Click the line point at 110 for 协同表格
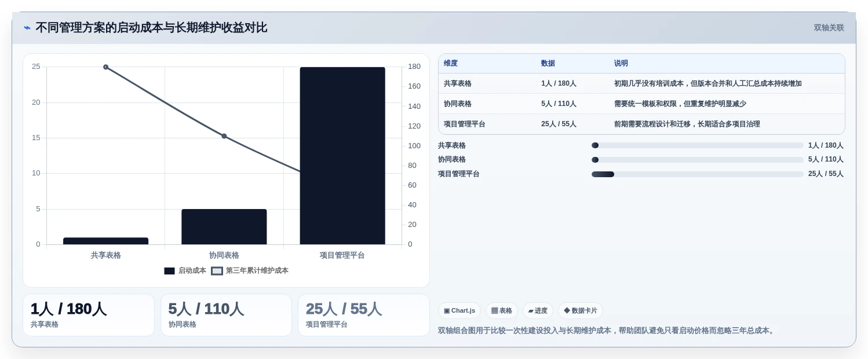 (224, 136)
